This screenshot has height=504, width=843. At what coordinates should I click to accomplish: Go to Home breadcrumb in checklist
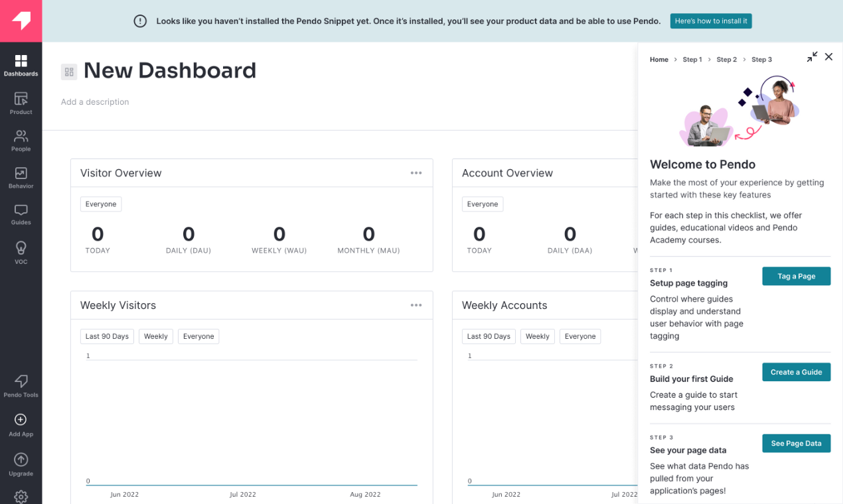click(659, 60)
